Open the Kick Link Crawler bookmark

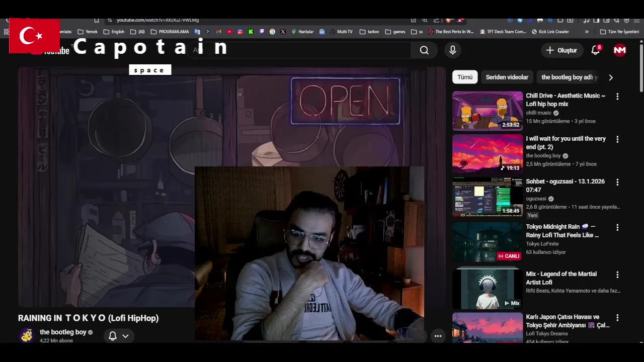click(550, 32)
